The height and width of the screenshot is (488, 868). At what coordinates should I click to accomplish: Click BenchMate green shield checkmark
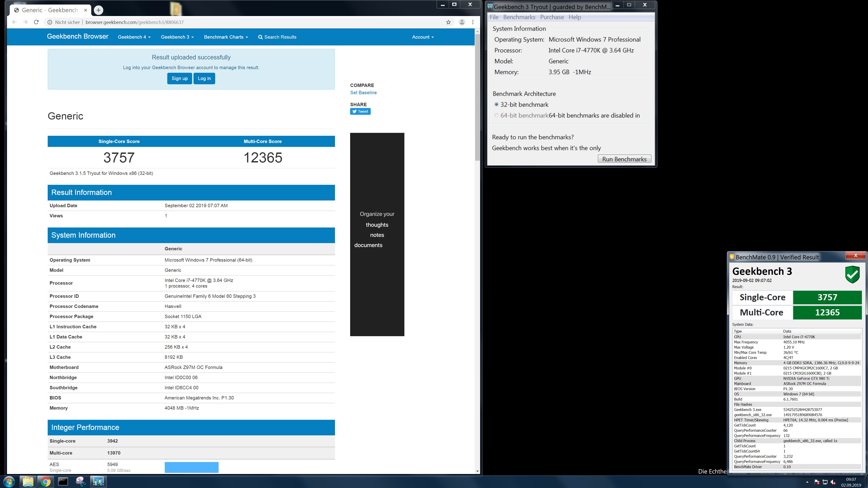852,274
